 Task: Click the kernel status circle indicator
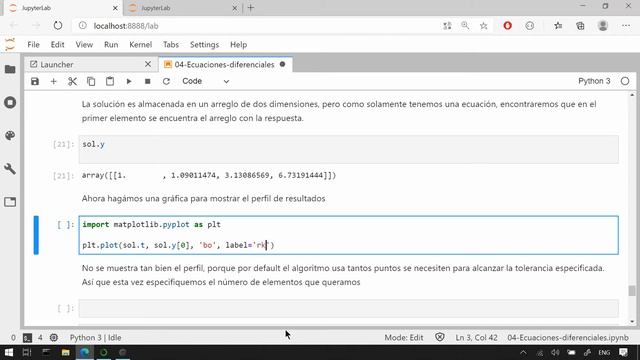[625, 81]
